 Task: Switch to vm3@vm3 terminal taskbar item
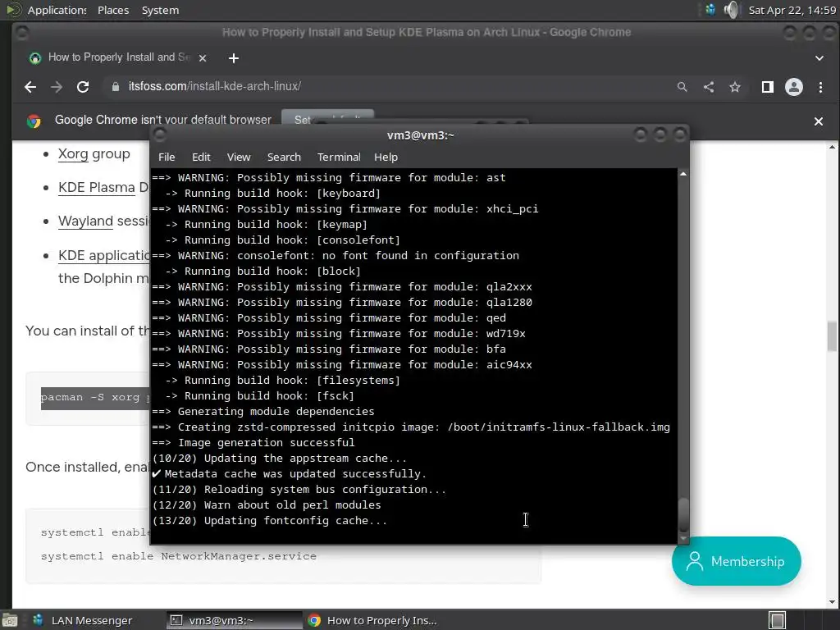click(x=234, y=620)
